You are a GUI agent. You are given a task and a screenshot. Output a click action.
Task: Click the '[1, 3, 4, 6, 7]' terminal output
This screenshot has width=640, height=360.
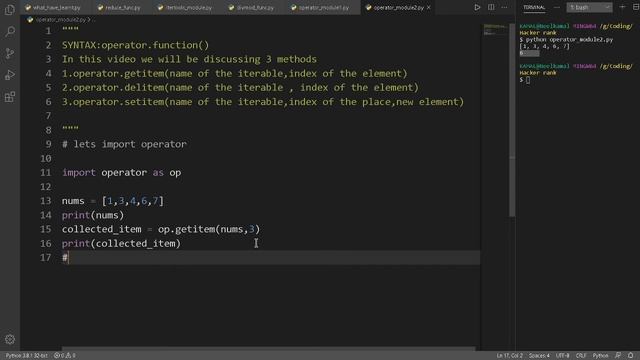(x=544, y=47)
